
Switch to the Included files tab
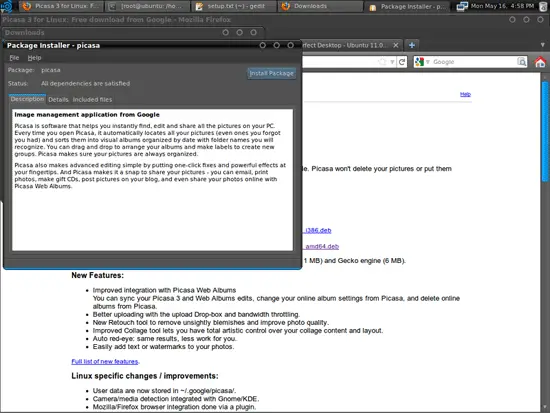point(92,100)
